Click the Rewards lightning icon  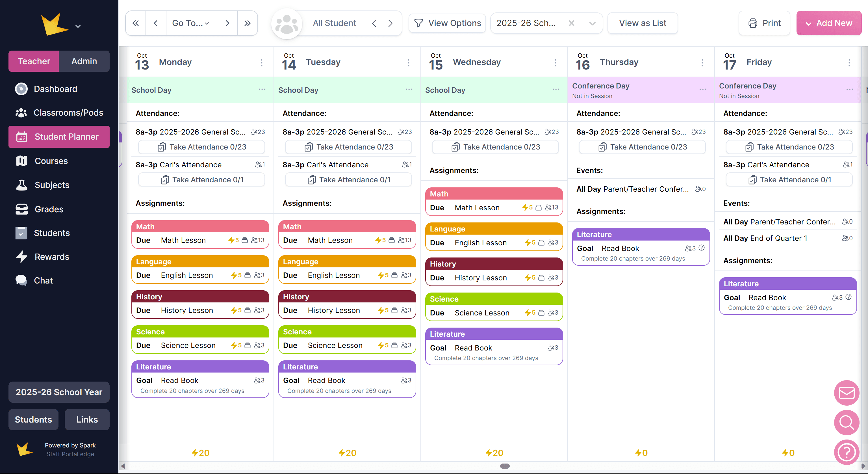pos(21,257)
